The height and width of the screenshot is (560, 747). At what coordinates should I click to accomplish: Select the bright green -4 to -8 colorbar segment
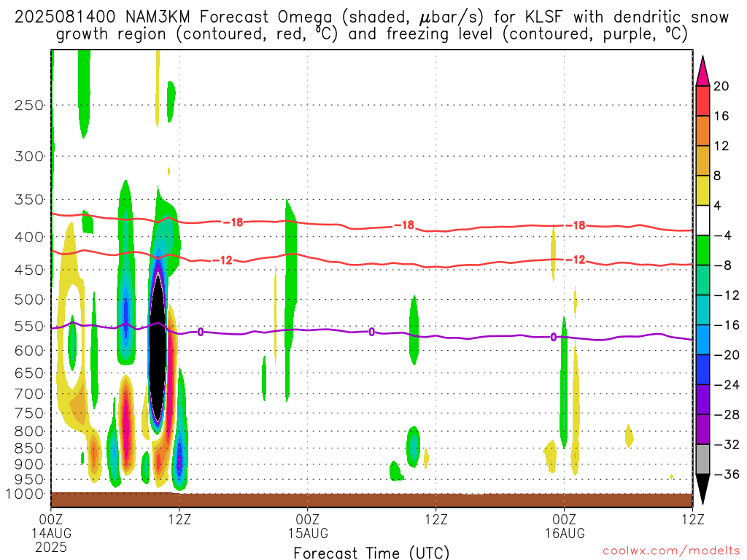click(x=703, y=250)
